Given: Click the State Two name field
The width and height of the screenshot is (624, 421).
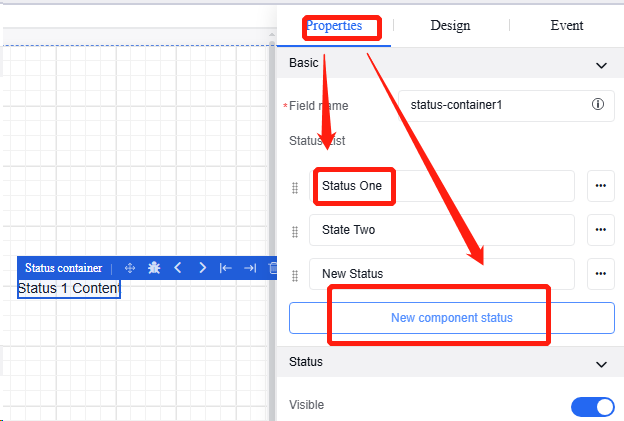Looking at the screenshot, I should coord(441,230).
